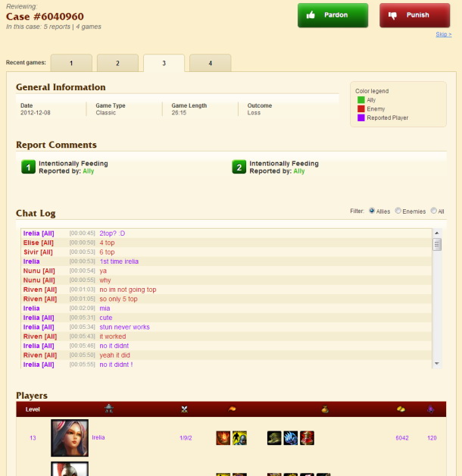Click Irelia's second summoner spell icon

click(239, 438)
